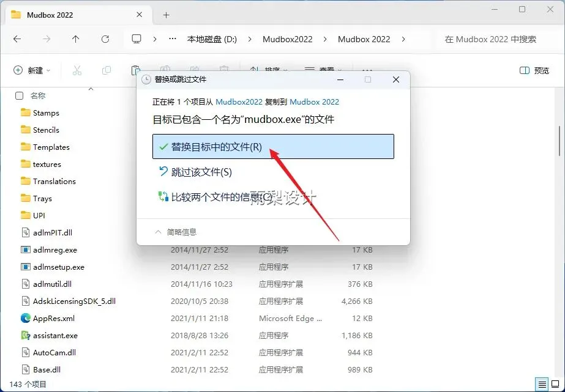The height and width of the screenshot is (392, 565).
Task: Select the Mudbox 2022 tab
Action: click(78, 15)
